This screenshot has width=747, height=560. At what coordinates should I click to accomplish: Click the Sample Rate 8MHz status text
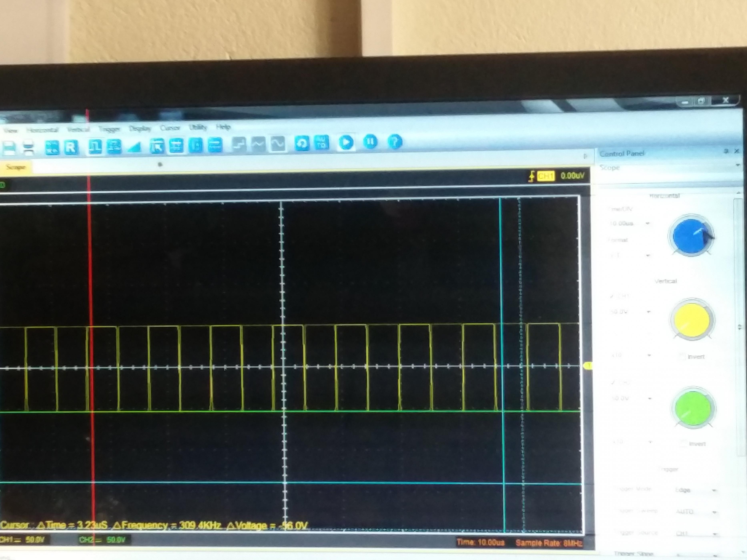pyautogui.click(x=549, y=543)
